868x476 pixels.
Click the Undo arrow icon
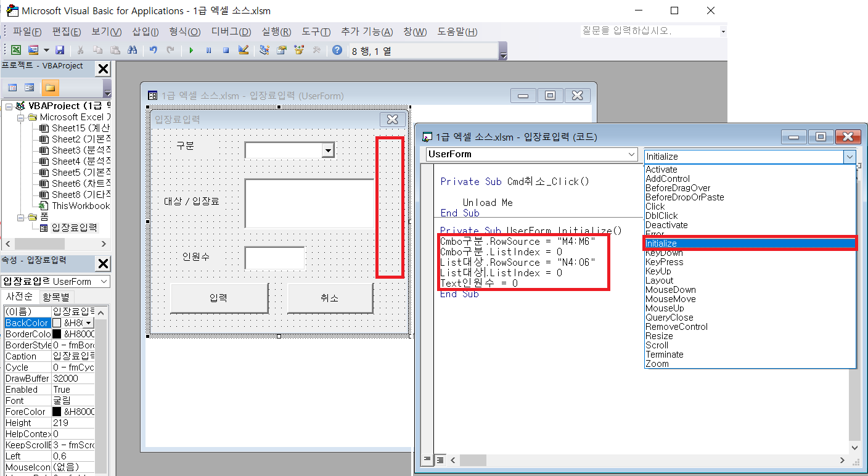tap(154, 51)
